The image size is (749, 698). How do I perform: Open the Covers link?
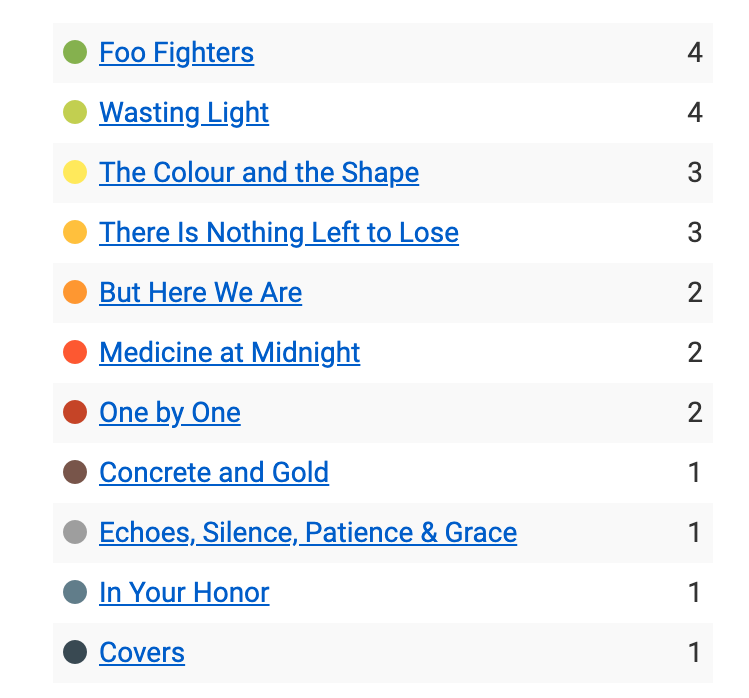pos(142,653)
